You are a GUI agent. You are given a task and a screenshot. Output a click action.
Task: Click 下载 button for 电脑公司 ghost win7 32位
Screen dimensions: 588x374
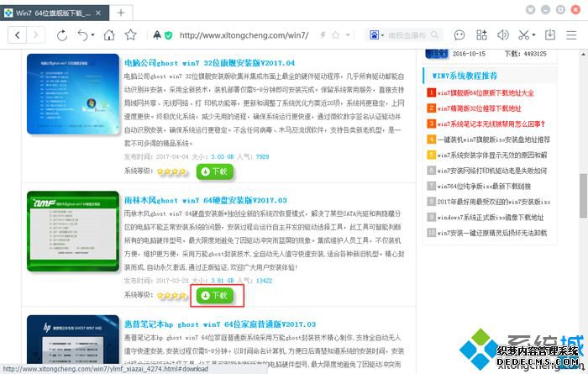215,171
